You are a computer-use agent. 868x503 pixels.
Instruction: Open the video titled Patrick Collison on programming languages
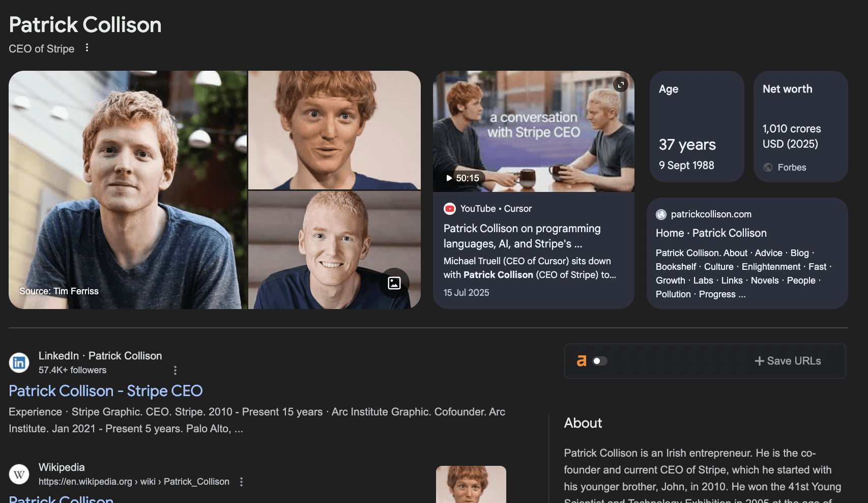tap(522, 236)
